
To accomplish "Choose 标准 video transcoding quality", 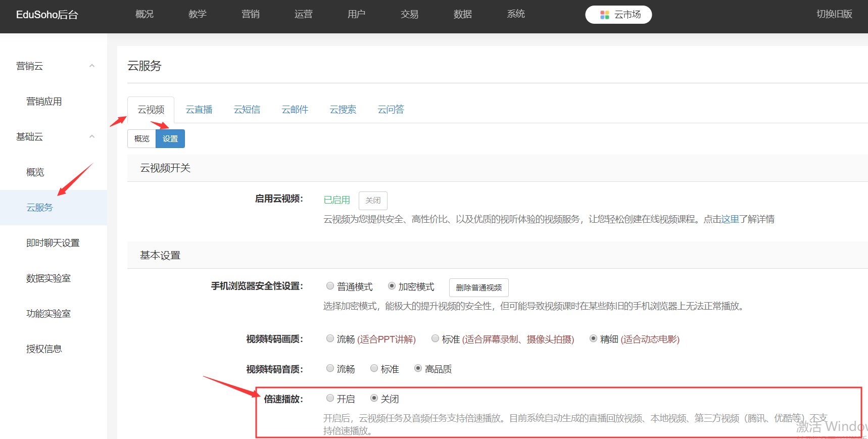I will [x=435, y=338].
